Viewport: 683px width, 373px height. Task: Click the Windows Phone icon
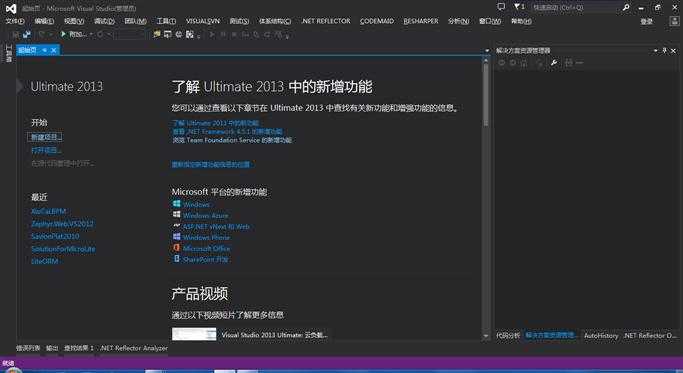(176, 237)
